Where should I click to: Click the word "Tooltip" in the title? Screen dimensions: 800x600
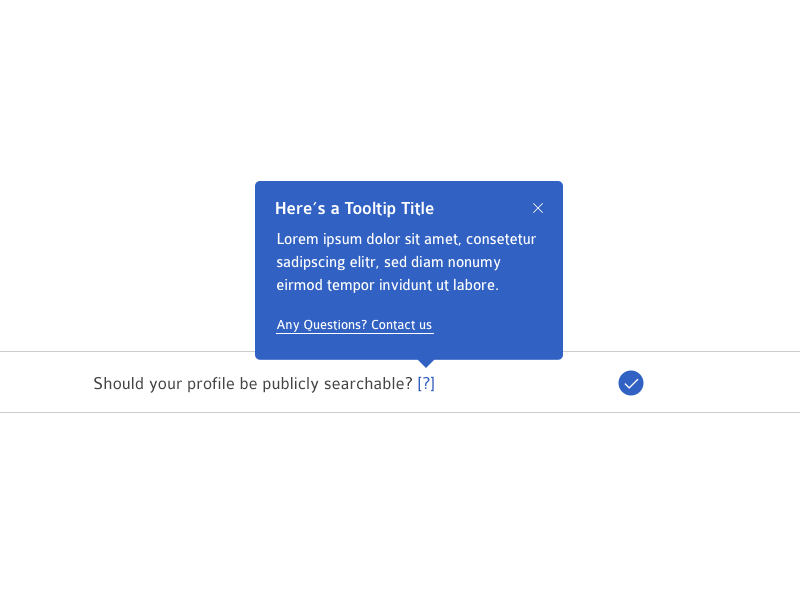point(370,208)
